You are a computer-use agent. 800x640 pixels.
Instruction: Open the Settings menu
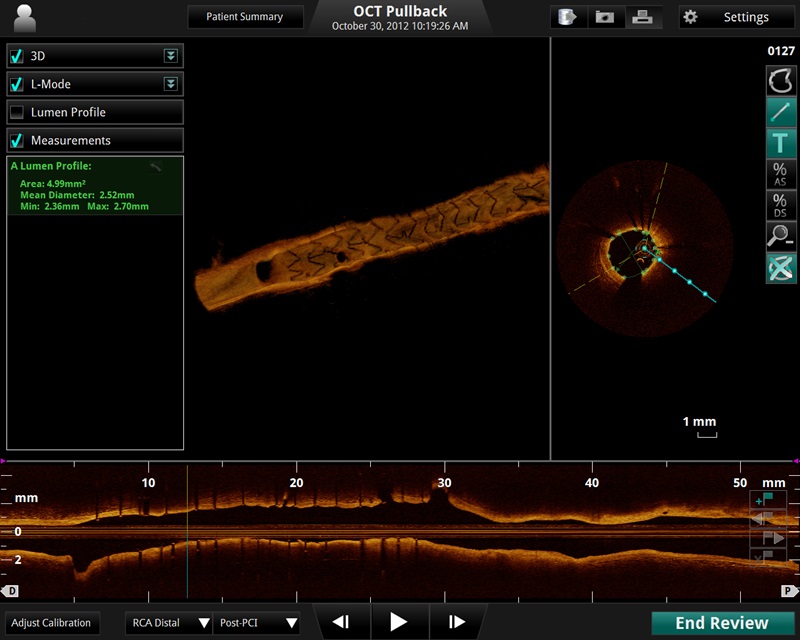click(737, 17)
